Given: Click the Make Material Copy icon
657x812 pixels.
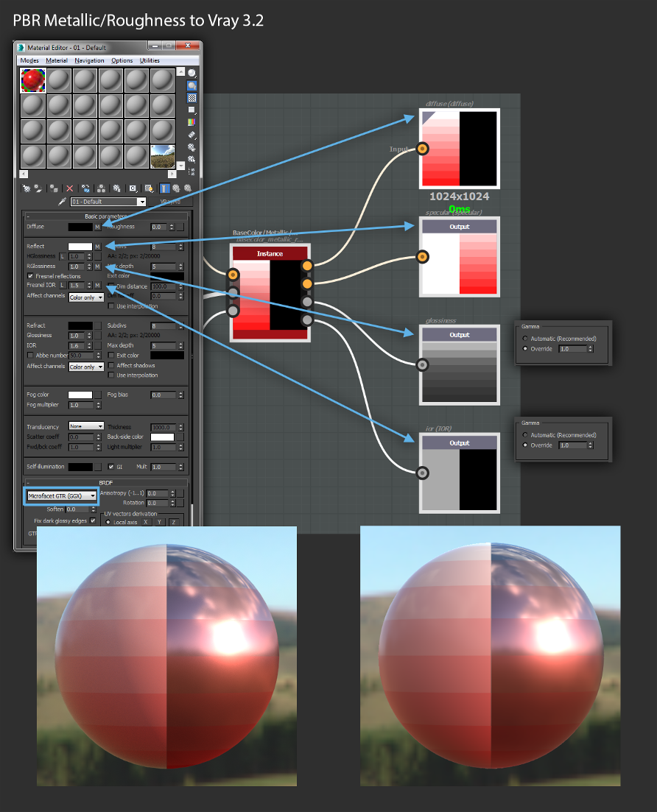Looking at the screenshot, I should coord(85,188).
